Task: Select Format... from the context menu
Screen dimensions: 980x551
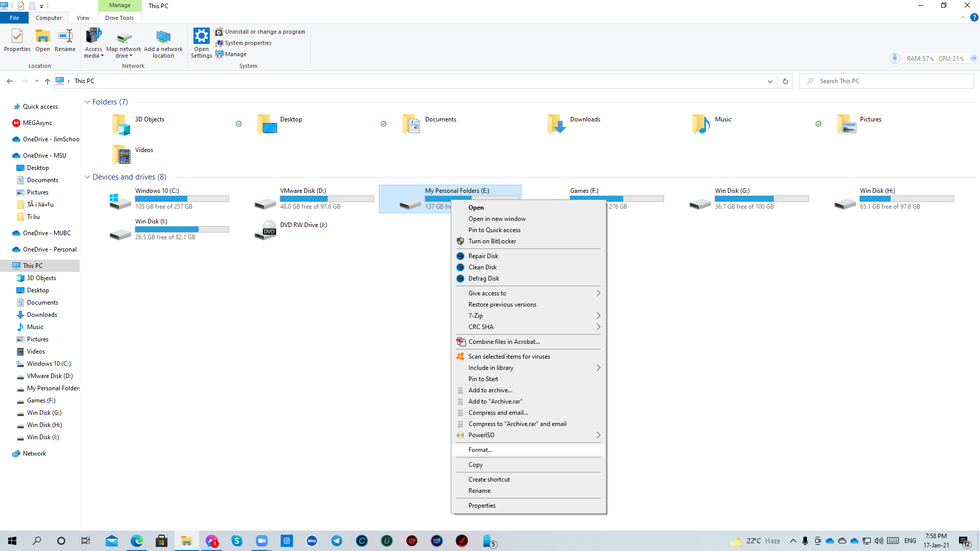Action: coord(480,449)
